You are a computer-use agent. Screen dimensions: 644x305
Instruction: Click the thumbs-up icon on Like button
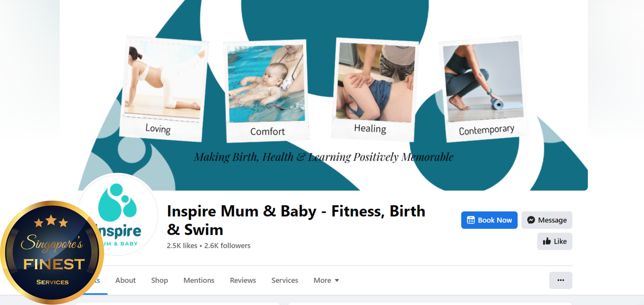(x=547, y=241)
